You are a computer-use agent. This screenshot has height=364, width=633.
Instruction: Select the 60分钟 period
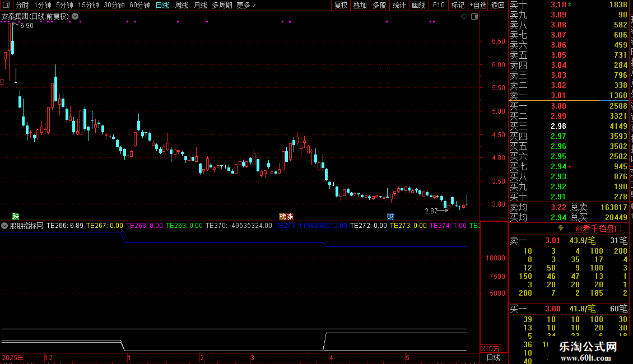tap(140, 5)
